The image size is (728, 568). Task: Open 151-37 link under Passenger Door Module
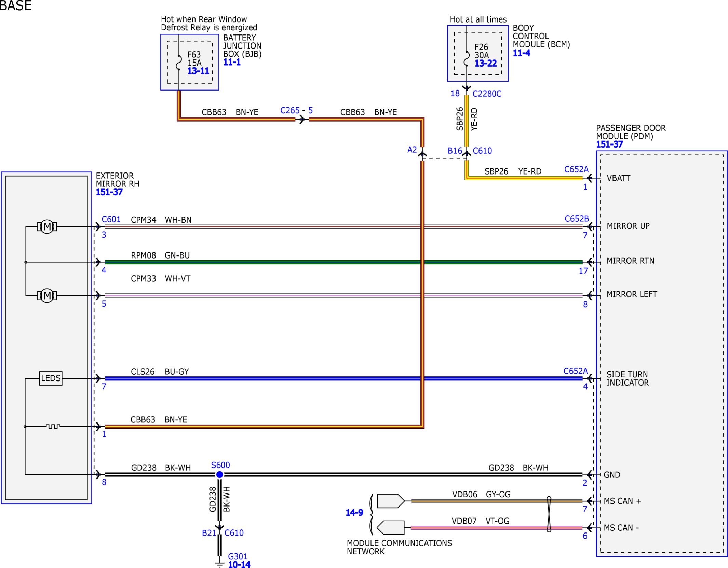[x=609, y=144]
